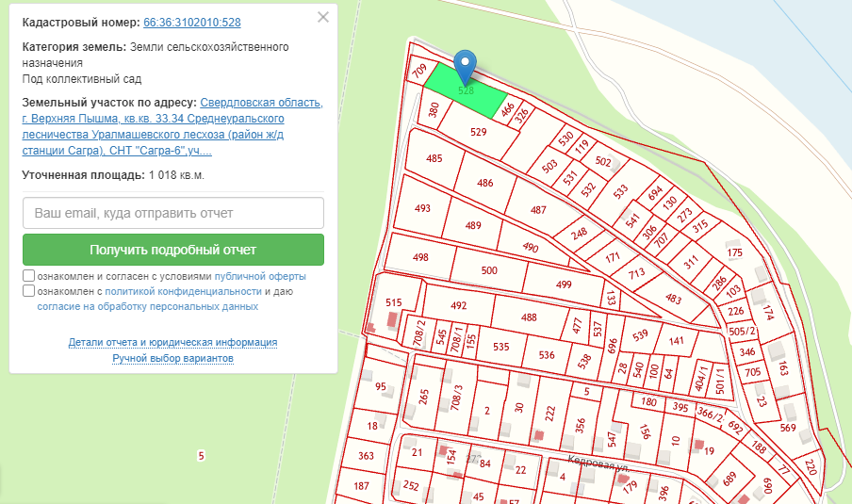This screenshot has width=852, height=504.
Task: Select parcel 488 on the map
Action: coord(528,317)
